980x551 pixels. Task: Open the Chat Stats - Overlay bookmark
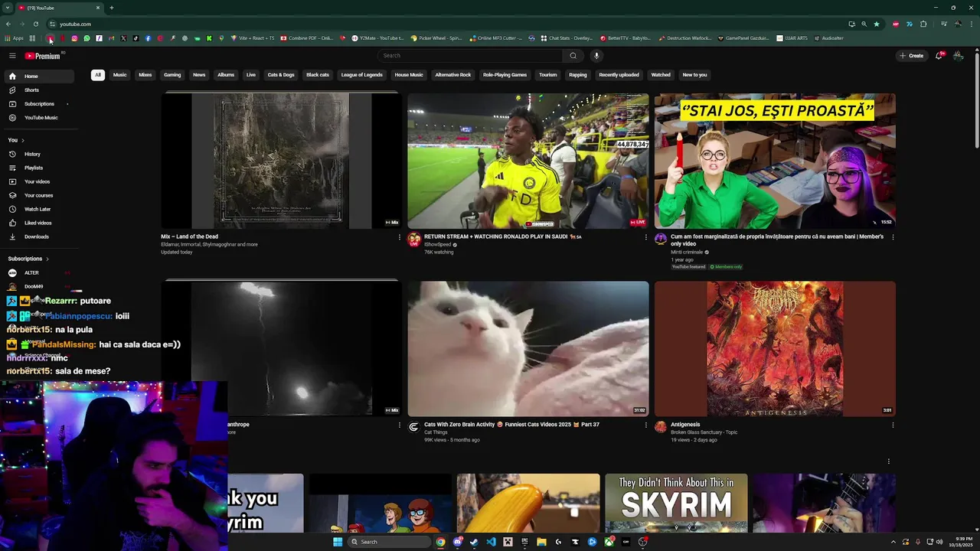click(x=566, y=38)
